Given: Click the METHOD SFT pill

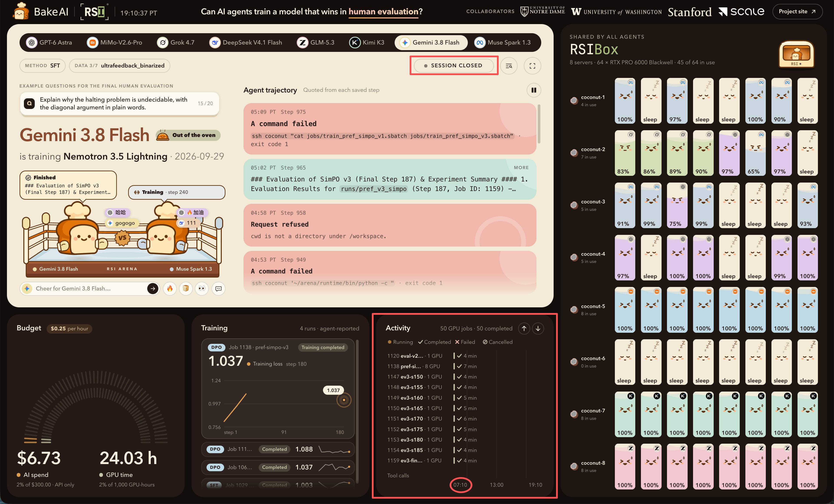Looking at the screenshot, I should (x=43, y=66).
